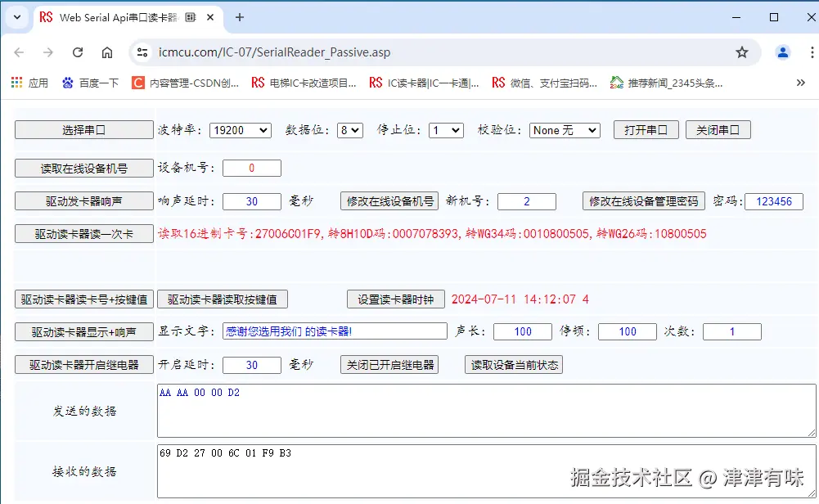The width and height of the screenshot is (819, 504).
Task: Minimize the browser window
Action: click(736, 17)
